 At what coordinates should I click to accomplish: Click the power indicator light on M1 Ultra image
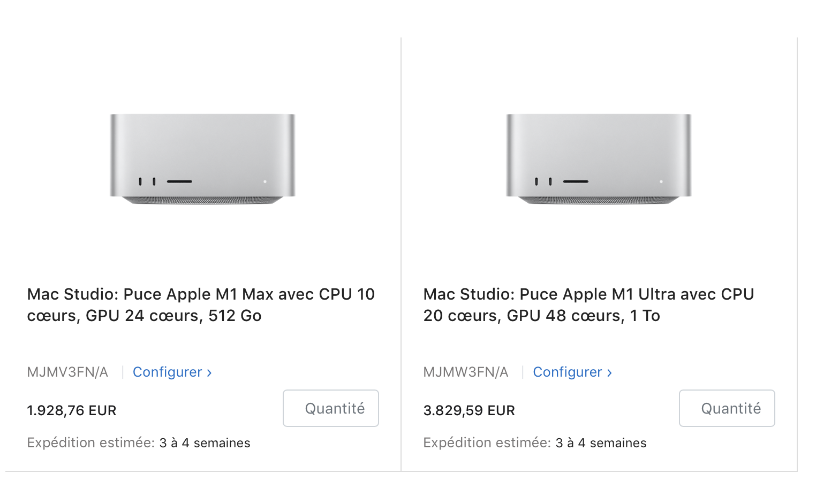pyautogui.click(x=661, y=182)
